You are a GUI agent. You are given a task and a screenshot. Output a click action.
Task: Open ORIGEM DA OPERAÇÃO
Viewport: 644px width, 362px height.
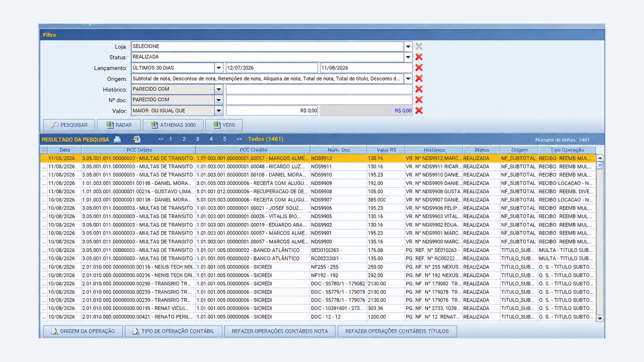click(x=83, y=331)
